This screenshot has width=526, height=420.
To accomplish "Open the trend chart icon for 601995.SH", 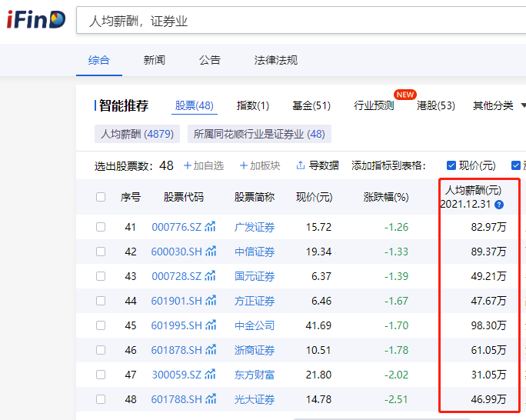I will click(x=211, y=325).
